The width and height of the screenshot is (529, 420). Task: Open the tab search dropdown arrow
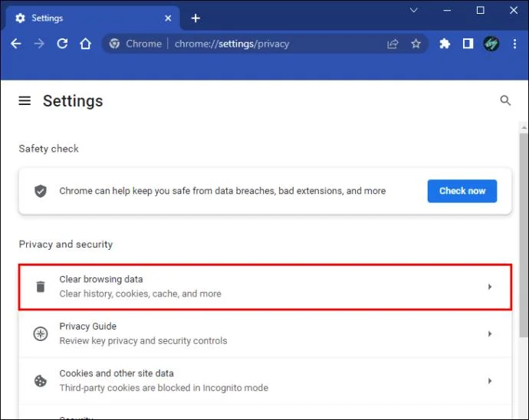coord(414,11)
